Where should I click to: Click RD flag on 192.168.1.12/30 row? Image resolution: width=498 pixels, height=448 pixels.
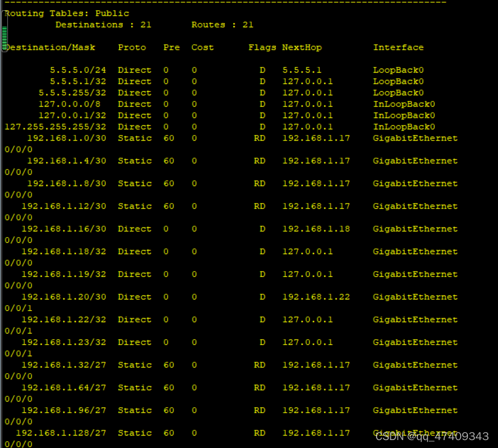click(259, 206)
